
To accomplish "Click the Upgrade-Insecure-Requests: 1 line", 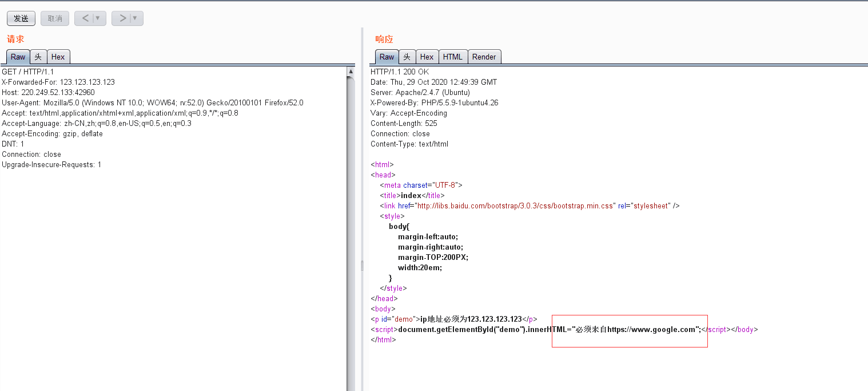I will point(51,164).
